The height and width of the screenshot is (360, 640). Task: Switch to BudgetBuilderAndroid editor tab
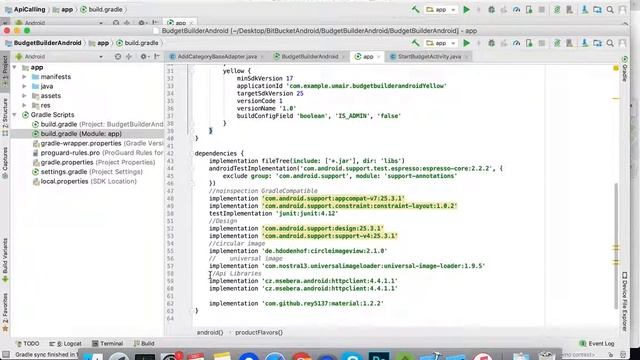(310, 57)
